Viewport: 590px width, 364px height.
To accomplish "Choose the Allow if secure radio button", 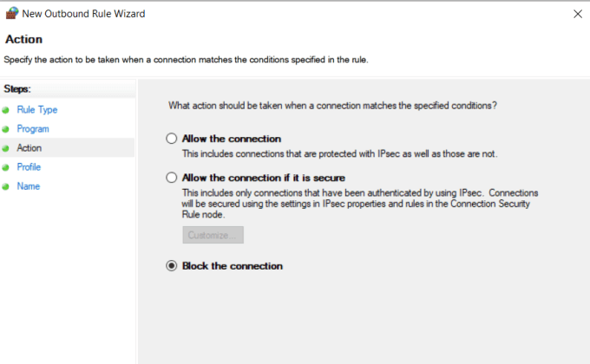I will [x=171, y=178].
